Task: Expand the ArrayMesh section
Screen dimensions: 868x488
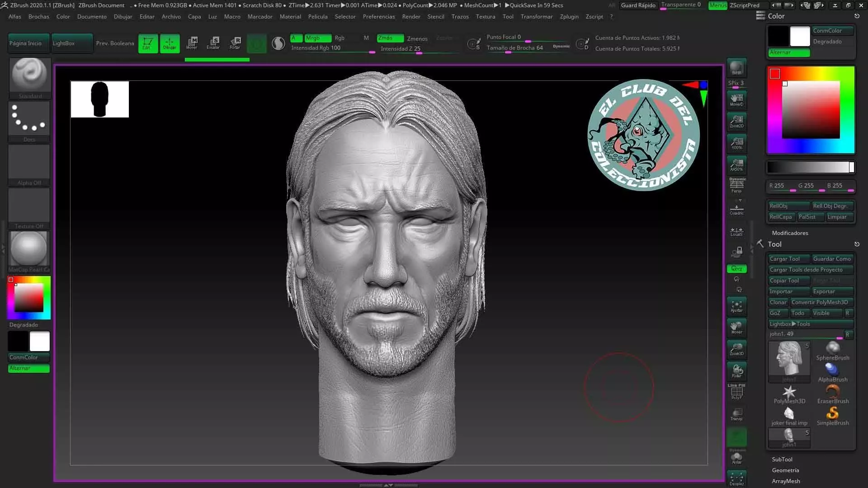Action: tap(786, 481)
